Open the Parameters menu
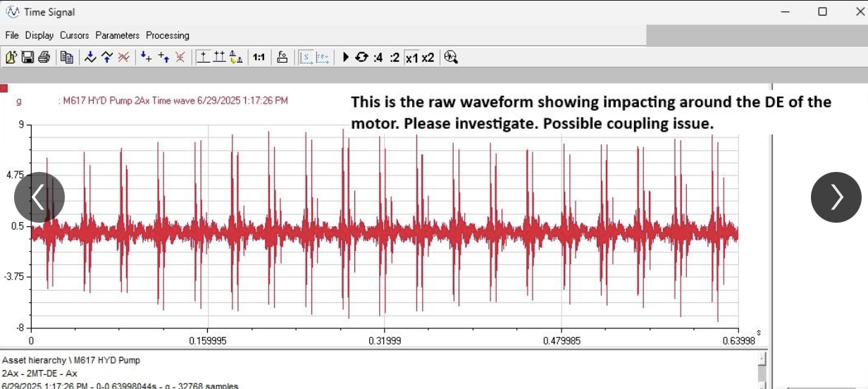868x389 pixels. pos(118,35)
